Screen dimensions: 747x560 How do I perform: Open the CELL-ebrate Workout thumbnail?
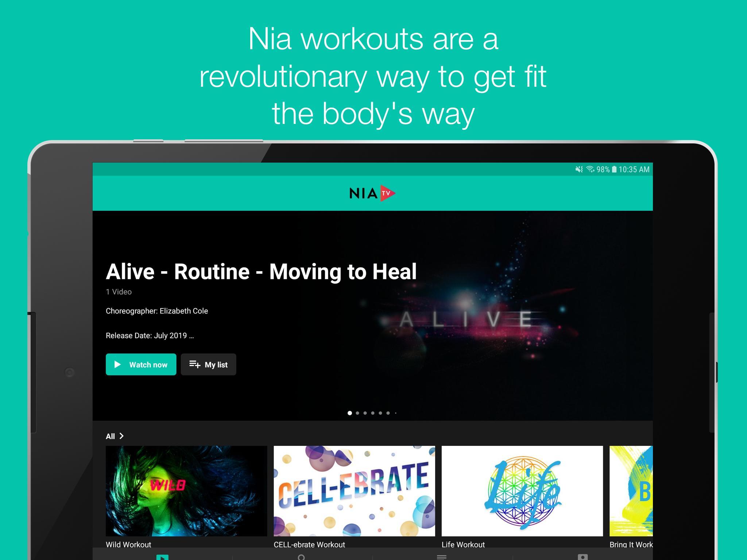354,491
